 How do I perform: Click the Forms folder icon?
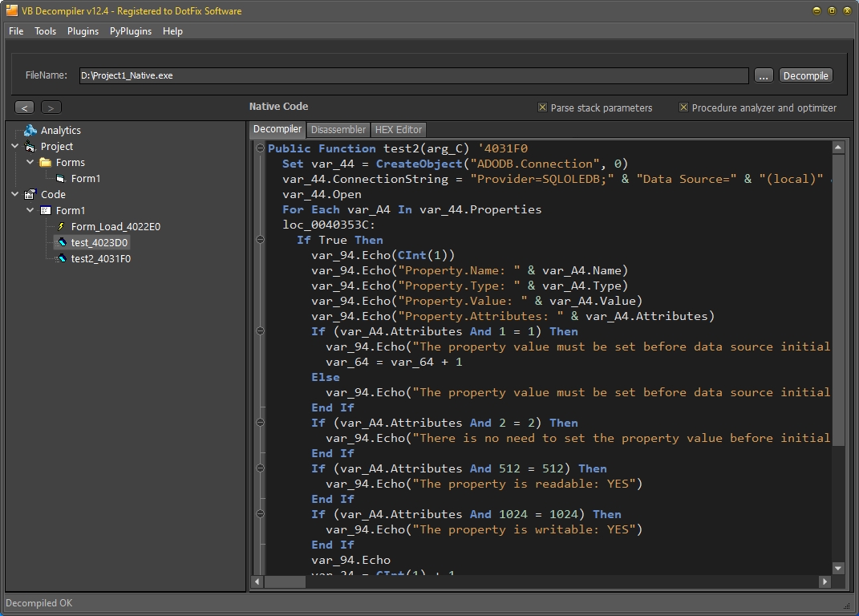click(x=46, y=162)
